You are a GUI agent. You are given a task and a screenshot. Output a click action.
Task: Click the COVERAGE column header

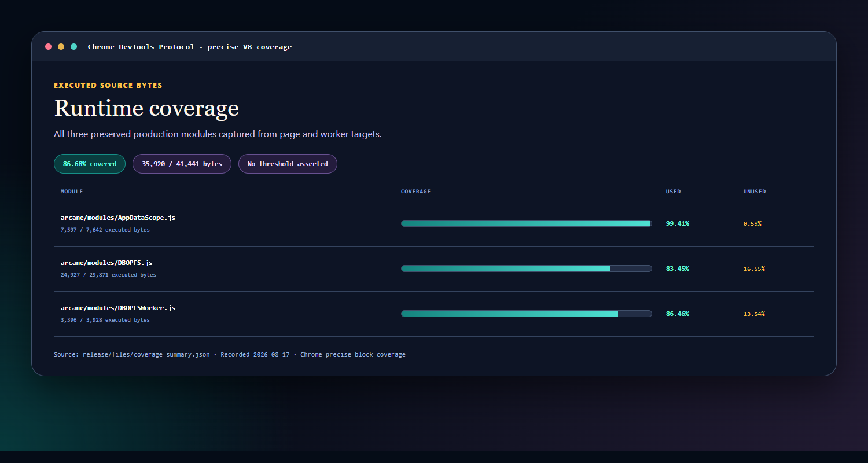[415, 192]
